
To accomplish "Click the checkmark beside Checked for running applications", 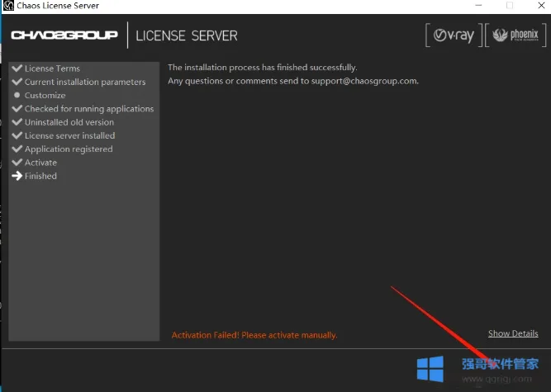I will (x=17, y=108).
